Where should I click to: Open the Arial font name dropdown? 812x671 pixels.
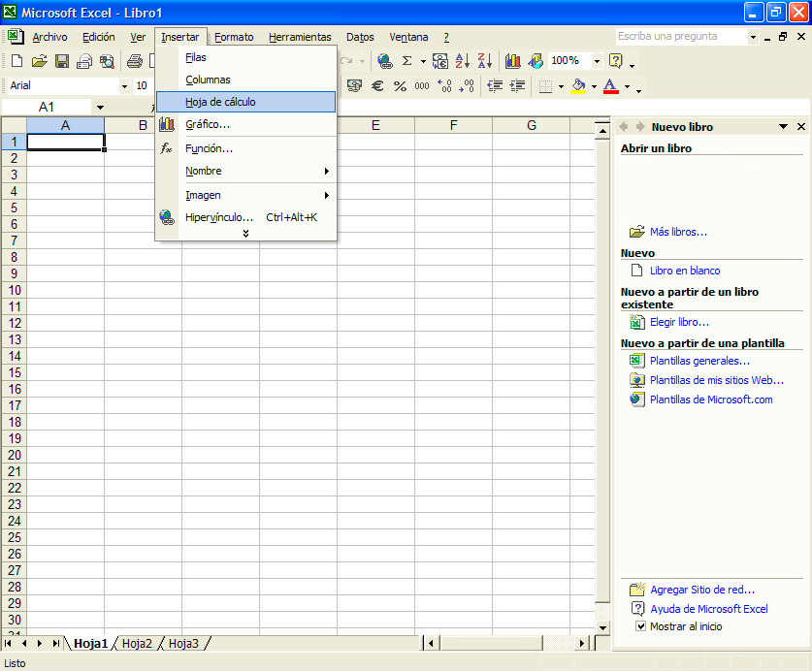pyautogui.click(x=124, y=86)
